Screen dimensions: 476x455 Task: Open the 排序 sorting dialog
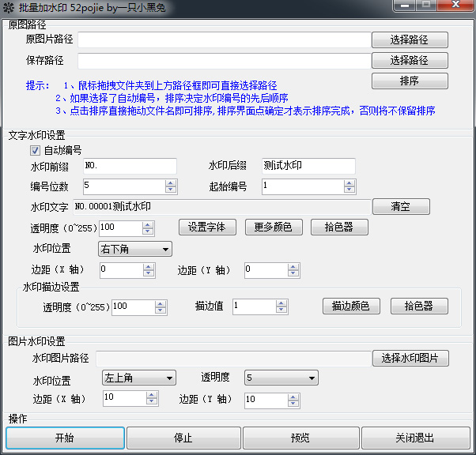pos(410,81)
